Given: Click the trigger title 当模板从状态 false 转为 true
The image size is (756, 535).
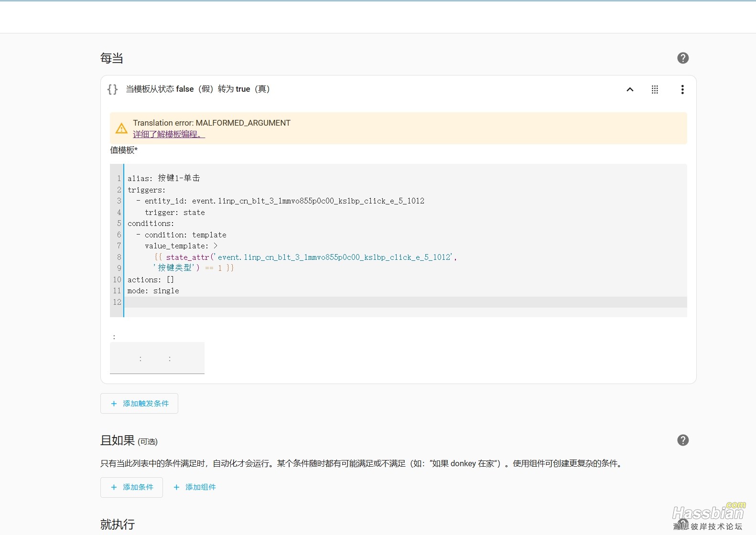Looking at the screenshot, I should [x=198, y=89].
